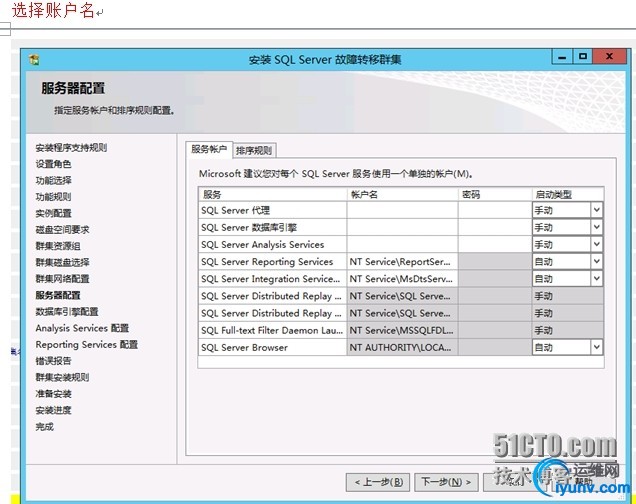The height and width of the screenshot is (504, 636).
Task: Select the 群集安装规则 step
Action: tap(62, 377)
